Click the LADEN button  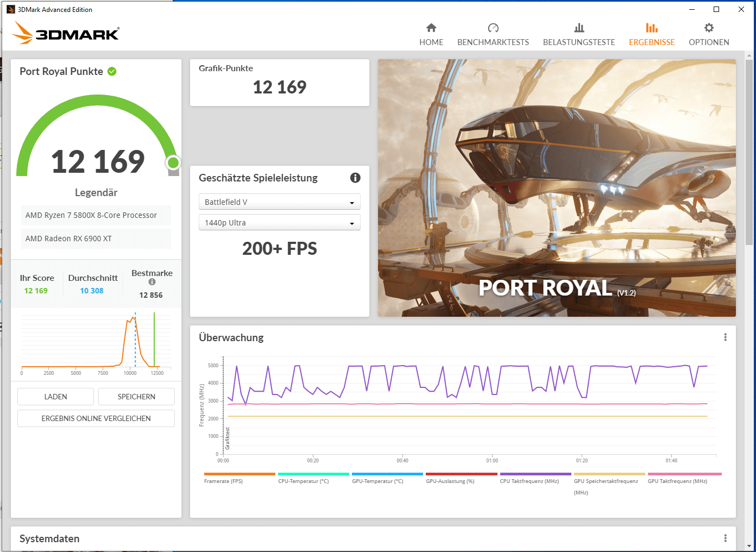(x=55, y=397)
